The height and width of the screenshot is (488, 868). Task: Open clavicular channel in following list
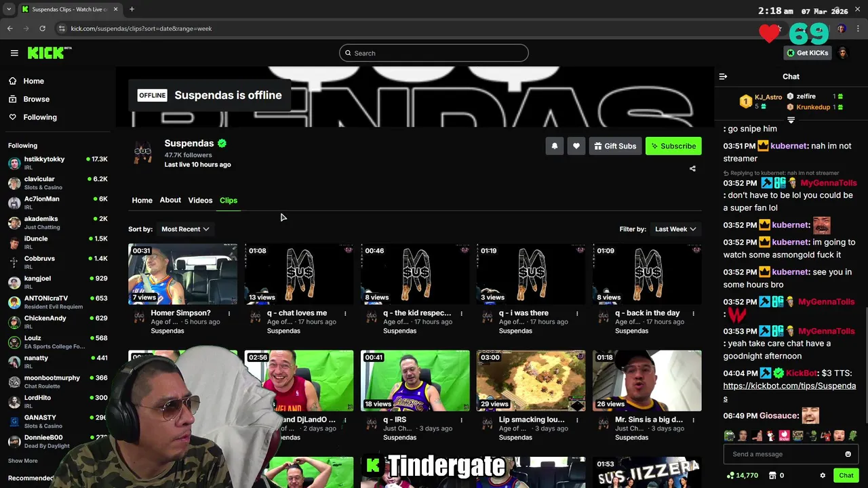(58, 183)
